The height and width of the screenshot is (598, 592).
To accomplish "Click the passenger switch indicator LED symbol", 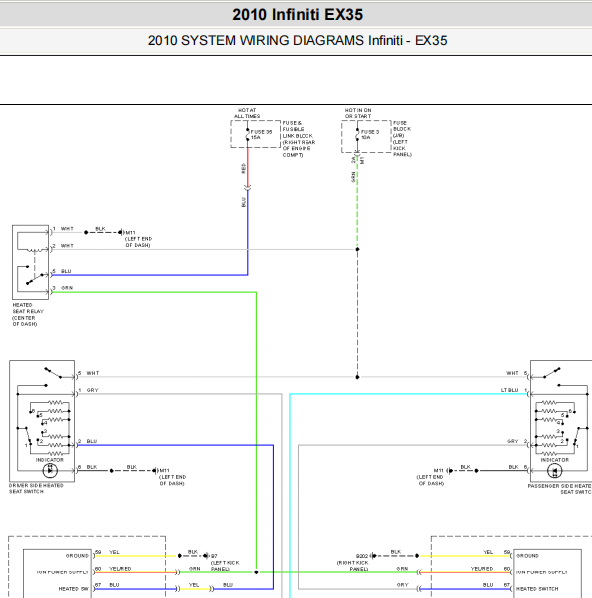I will click(554, 471).
